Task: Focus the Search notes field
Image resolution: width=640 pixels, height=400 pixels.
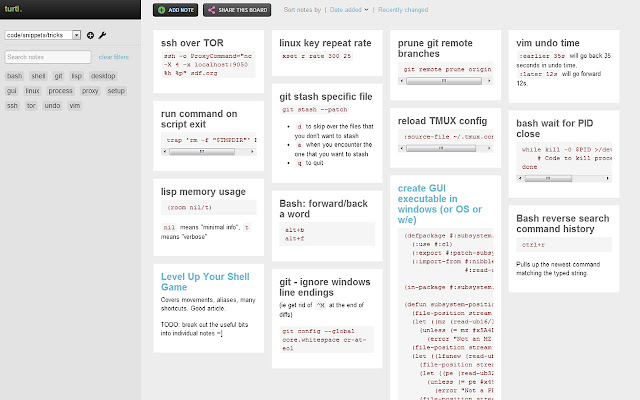Action: click(48, 57)
